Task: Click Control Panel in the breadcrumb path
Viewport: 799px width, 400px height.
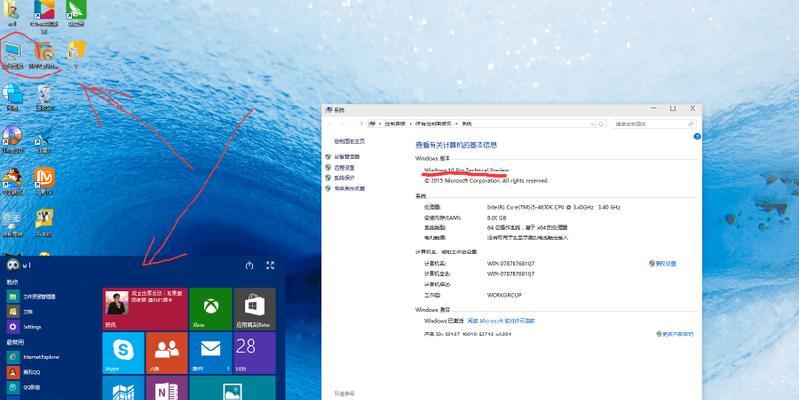Action: (x=394, y=124)
